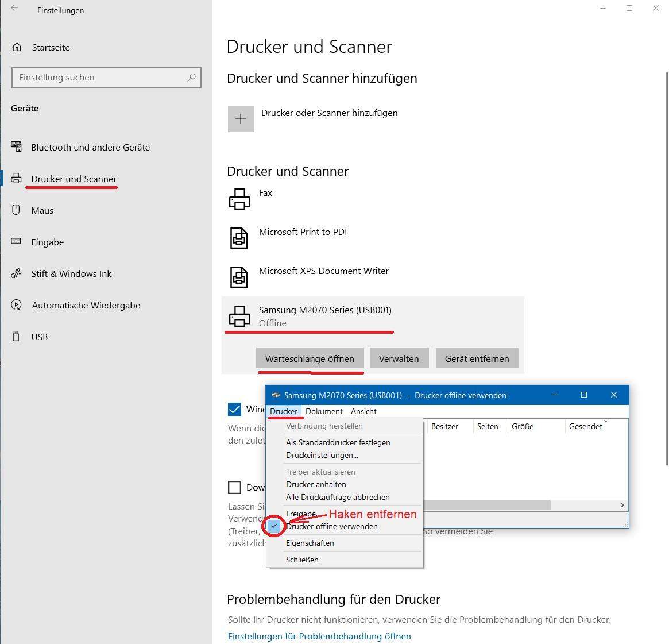Select USB in sidebar
The image size is (669, 644).
pyautogui.click(x=39, y=337)
